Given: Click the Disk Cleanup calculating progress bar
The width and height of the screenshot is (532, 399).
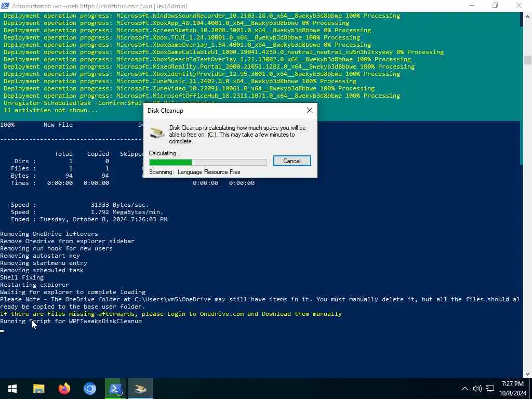Looking at the screenshot, I should pos(208,163).
